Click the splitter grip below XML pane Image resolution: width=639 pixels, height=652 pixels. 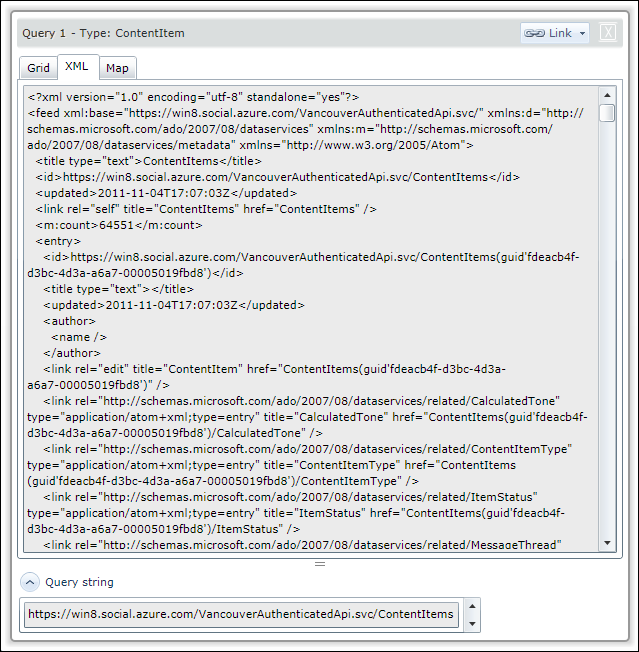point(320,564)
